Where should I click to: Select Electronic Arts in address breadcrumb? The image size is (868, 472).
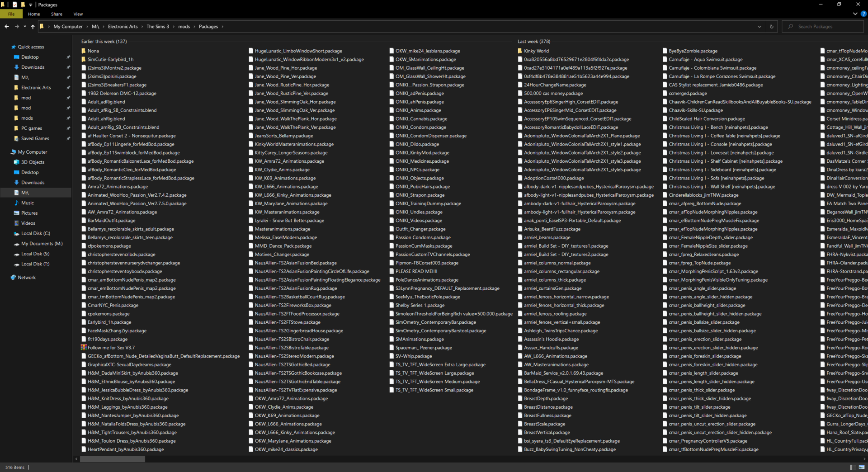(x=123, y=27)
